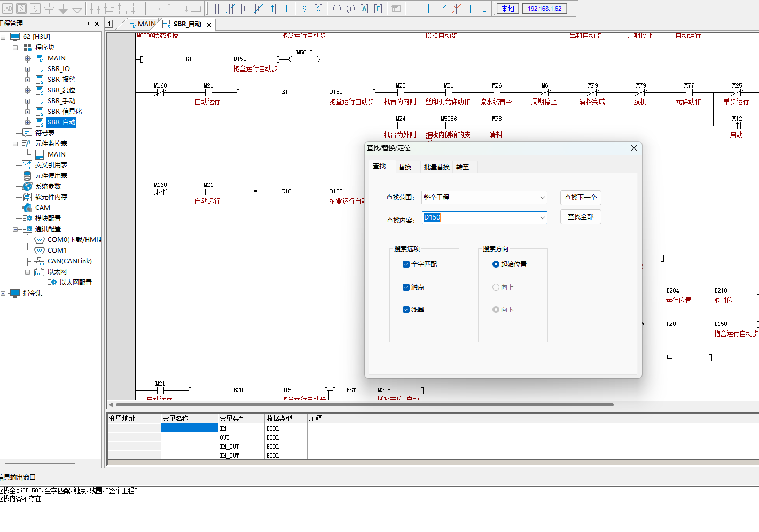Select the 起始位置 search direction radio
Screen dimensions: 759x532
[496, 264]
